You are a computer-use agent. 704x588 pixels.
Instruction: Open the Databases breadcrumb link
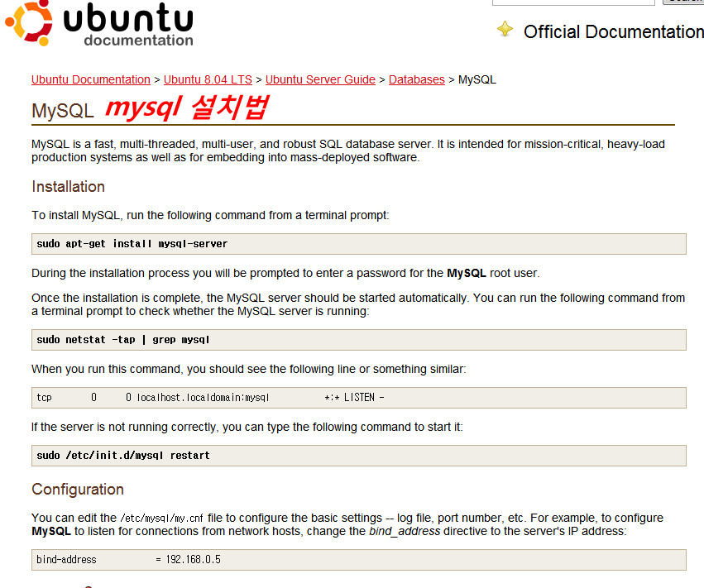pos(416,80)
